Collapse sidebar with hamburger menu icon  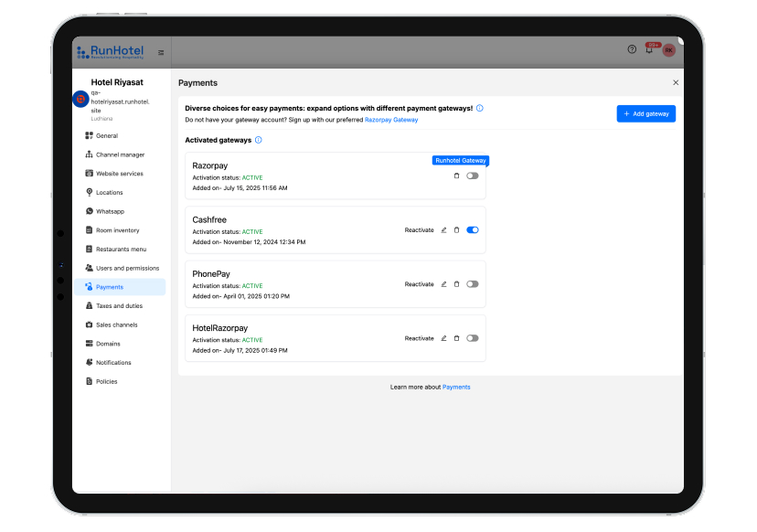click(161, 52)
